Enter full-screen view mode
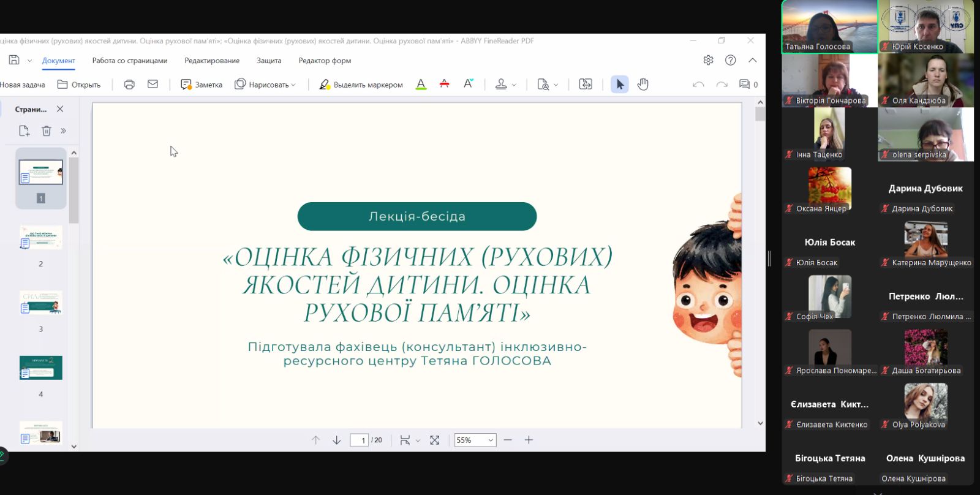Viewport: 980px width, 495px height. pyautogui.click(x=435, y=440)
